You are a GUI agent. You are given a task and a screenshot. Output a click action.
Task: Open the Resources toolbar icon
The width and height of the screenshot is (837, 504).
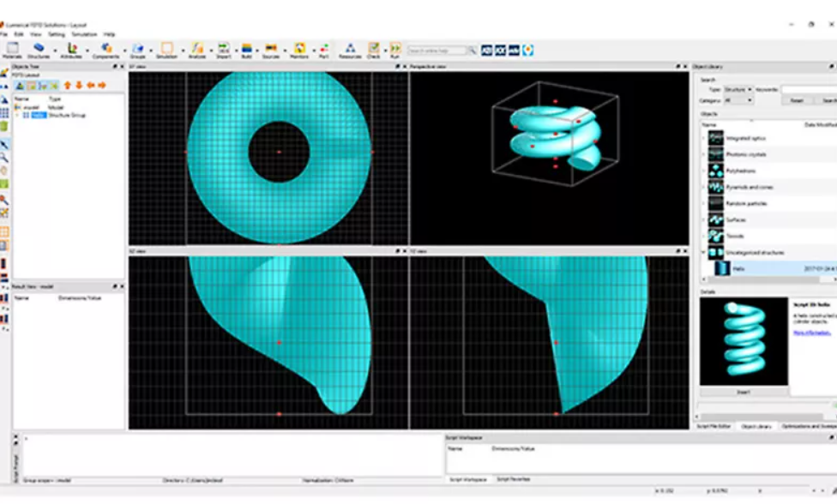[350, 50]
